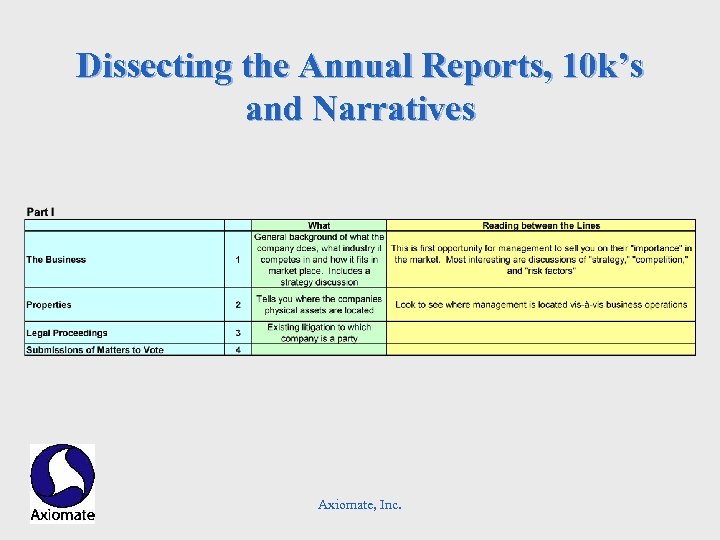Click 'Submissions of Matters to Vote' cell
The image size is (720, 540).
tap(124, 349)
